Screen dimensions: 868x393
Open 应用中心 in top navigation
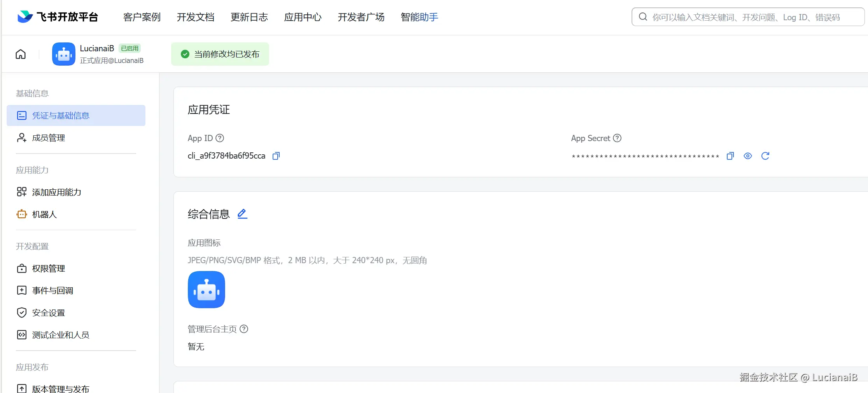303,17
